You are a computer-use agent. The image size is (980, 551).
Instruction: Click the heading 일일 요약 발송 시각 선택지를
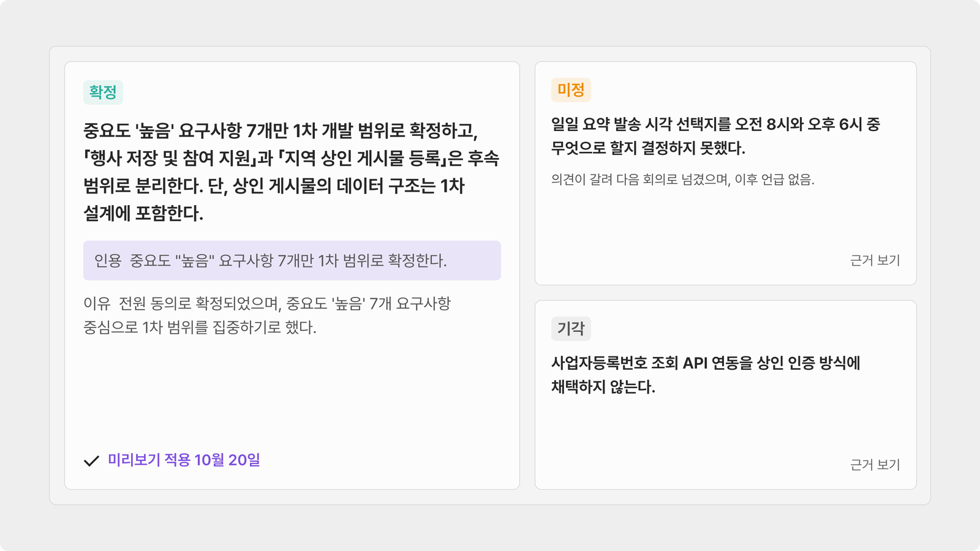click(715, 136)
